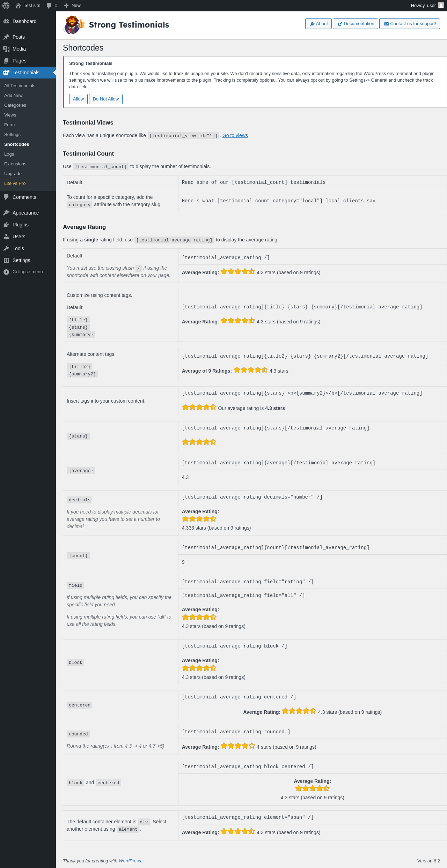447x868 pixels.
Task: Open the Lite vs Pro submenu item
Action: pyautogui.click(x=15, y=184)
